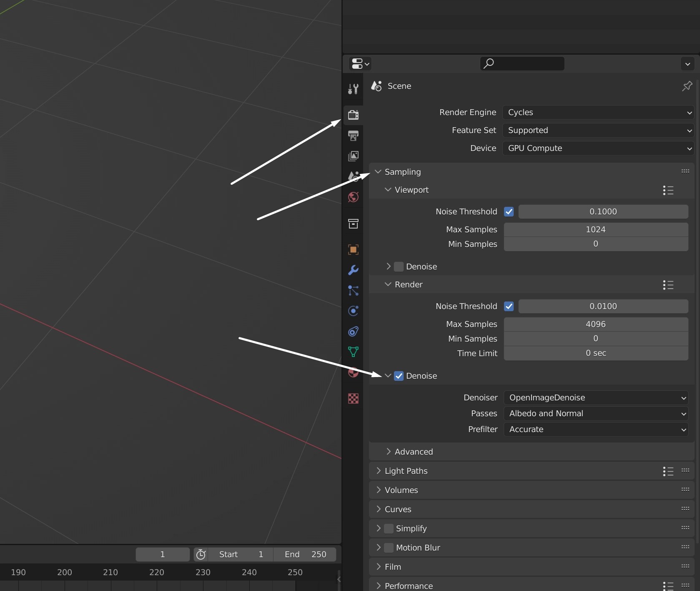Toggle the render Denoise checkbox
Viewport: 700px width, 591px height.
pyautogui.click(x=399, y=376)
